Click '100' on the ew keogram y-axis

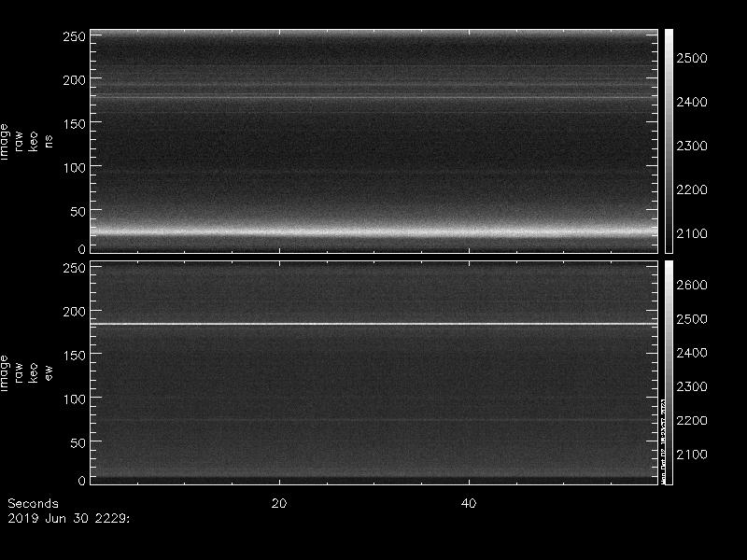coord(74,399)
